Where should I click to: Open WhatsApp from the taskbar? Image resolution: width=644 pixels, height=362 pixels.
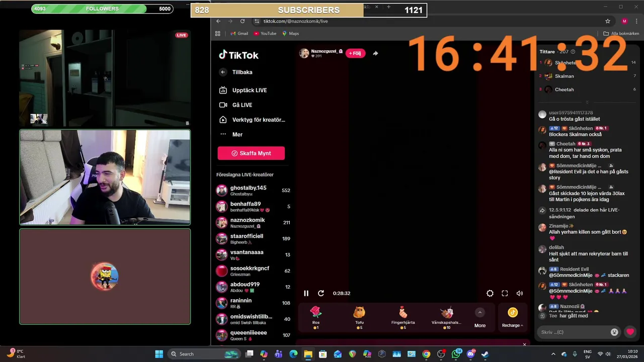click(x=456, y=354)
